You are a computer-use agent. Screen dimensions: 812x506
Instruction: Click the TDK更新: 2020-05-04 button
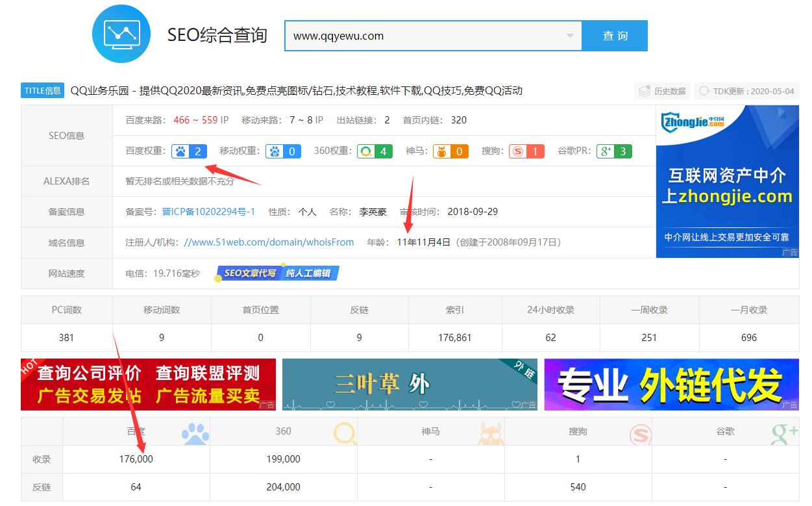746,91
